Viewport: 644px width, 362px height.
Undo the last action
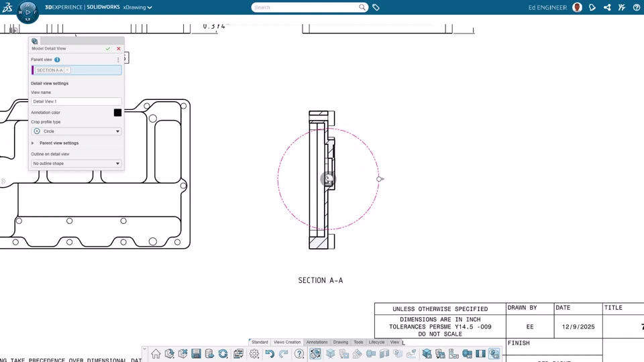tap(270, 354)
